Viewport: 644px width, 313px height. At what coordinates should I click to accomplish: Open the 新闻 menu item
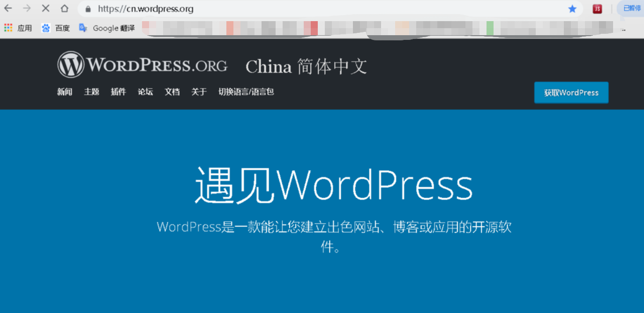click(x=65, y=92)
